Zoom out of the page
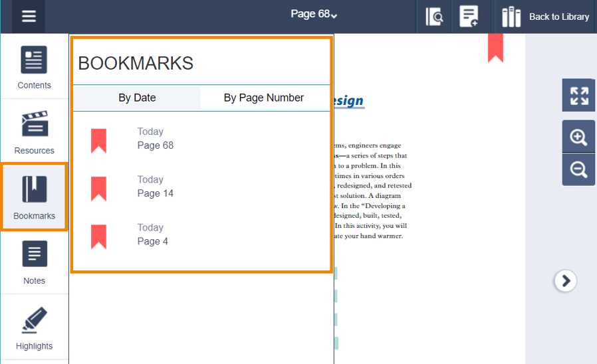 pyautogui.click(x=578, y=170)
